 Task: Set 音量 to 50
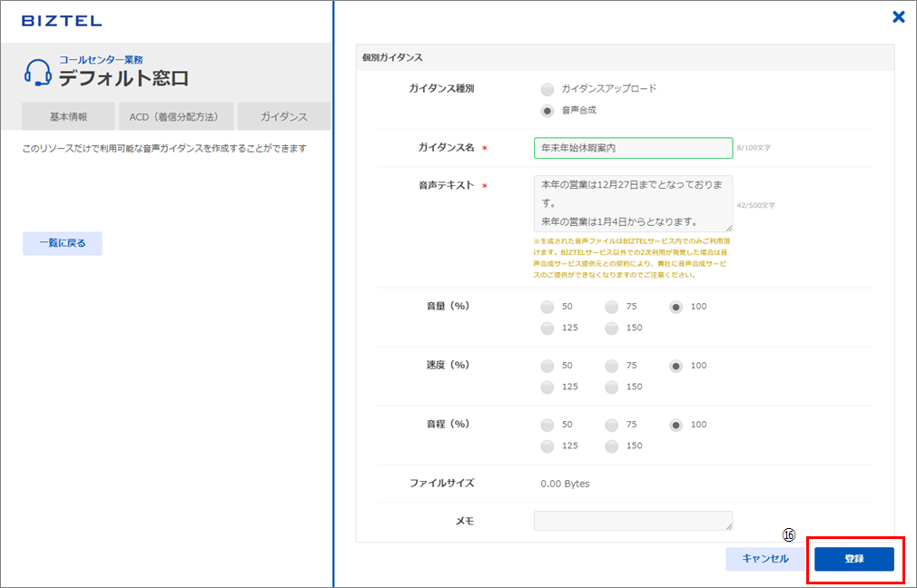click(x=547, y=307)
